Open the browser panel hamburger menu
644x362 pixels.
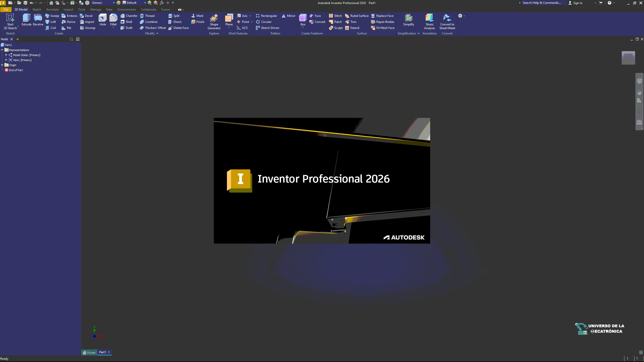pyautogui.click(x=78, y=39)
